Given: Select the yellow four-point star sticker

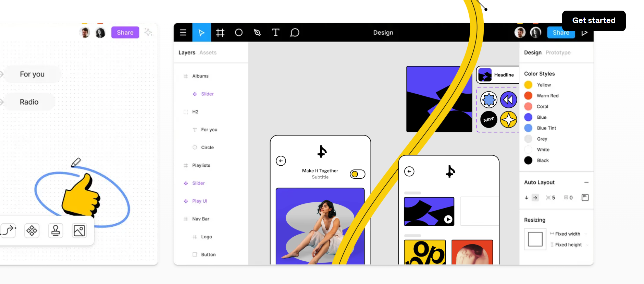Looking at the screenshot, I should click(x=509, y=120).
